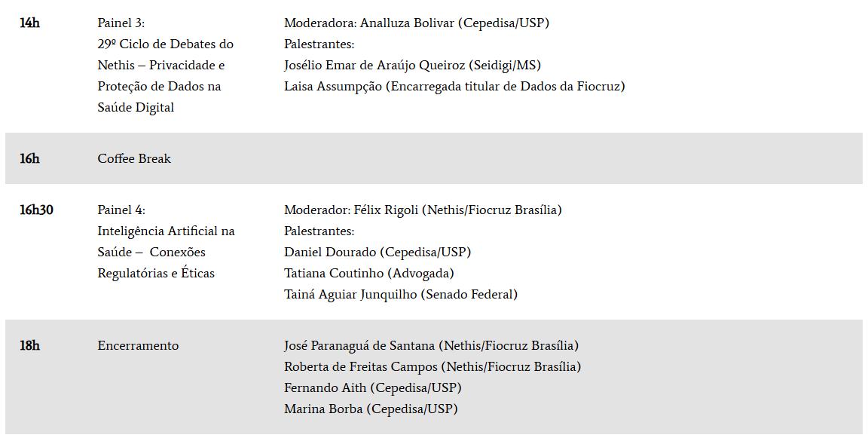Screen dimensions: 868x444
Task: Select the Encerramento session title
Action: coord(138,346)
